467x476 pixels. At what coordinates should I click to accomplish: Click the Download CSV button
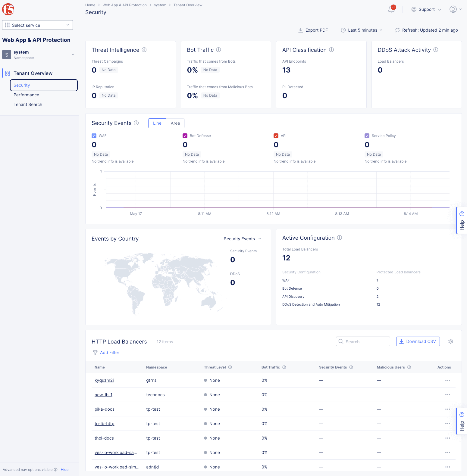click(x=418, y=341)
